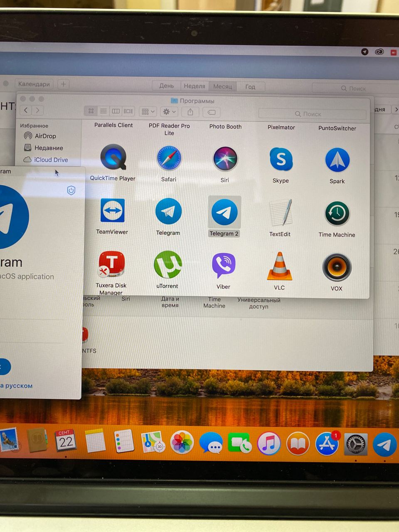Switch Calendar to День view

[x=167, y=86]
